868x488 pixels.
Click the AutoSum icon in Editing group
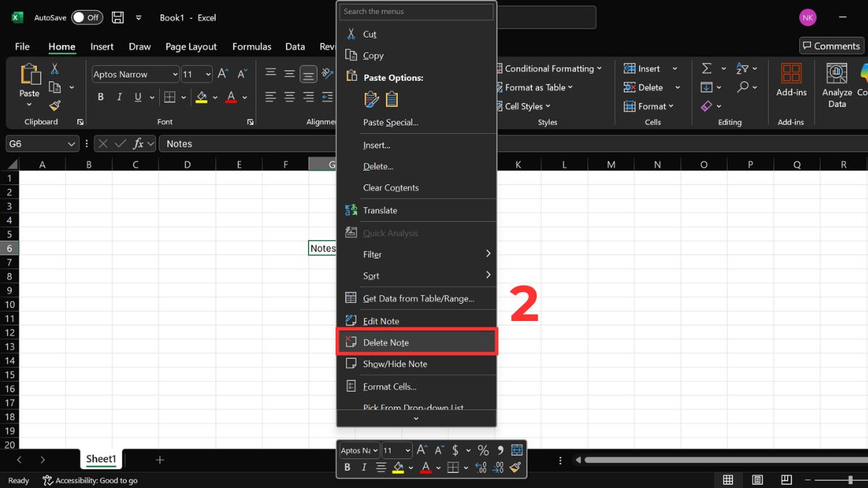click(706, 68)
